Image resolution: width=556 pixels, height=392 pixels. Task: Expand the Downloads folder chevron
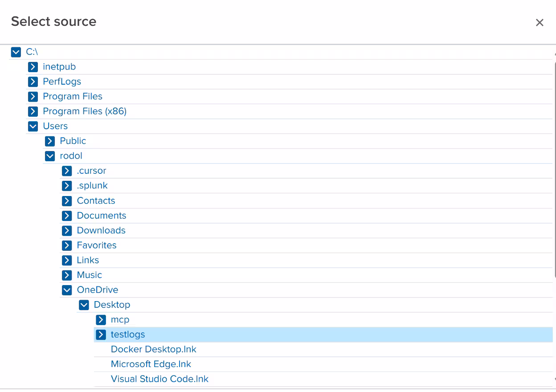click(67, 230)
